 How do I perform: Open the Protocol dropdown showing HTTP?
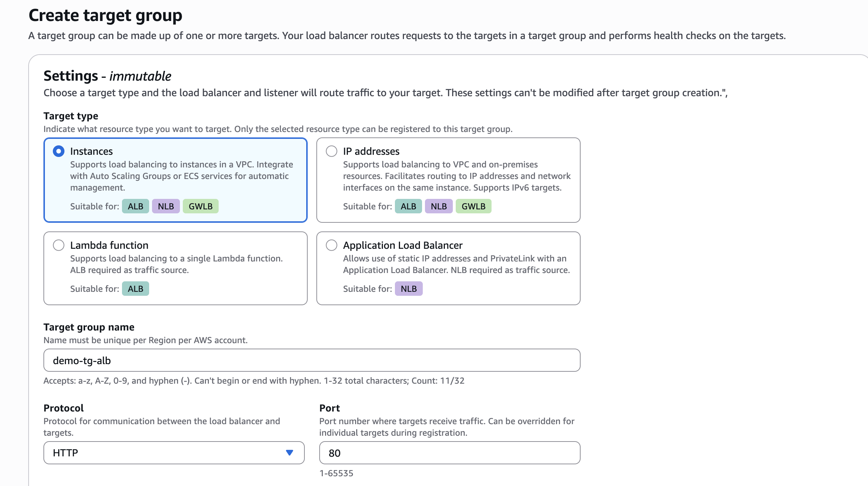pyautogui.click(x=174, y=453)
